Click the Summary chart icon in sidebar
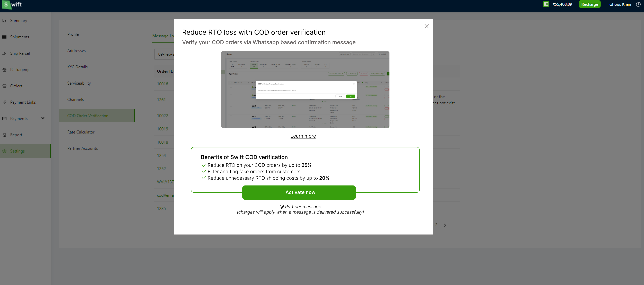This screenshot has width=644, height=285. coord(4,21)
